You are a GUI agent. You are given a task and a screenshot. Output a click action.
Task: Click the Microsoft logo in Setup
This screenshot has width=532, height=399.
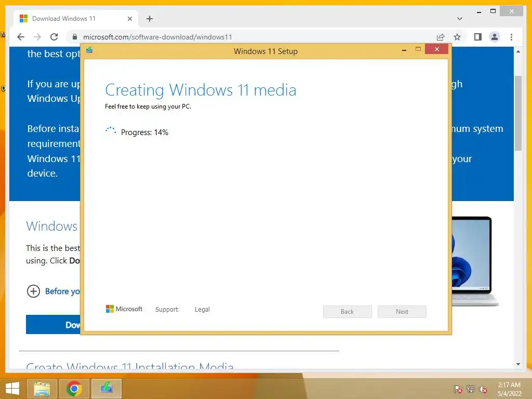(124, 309)
